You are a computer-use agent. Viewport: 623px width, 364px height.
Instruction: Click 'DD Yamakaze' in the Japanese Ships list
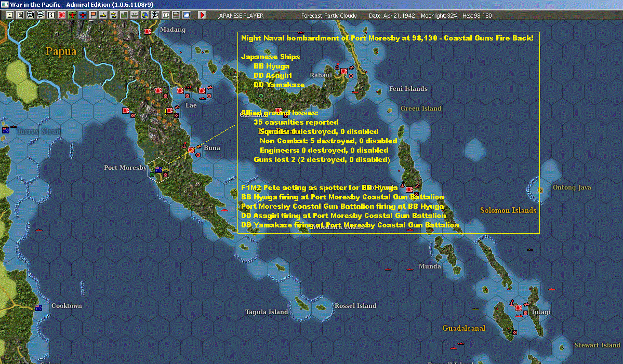point(279,85)
